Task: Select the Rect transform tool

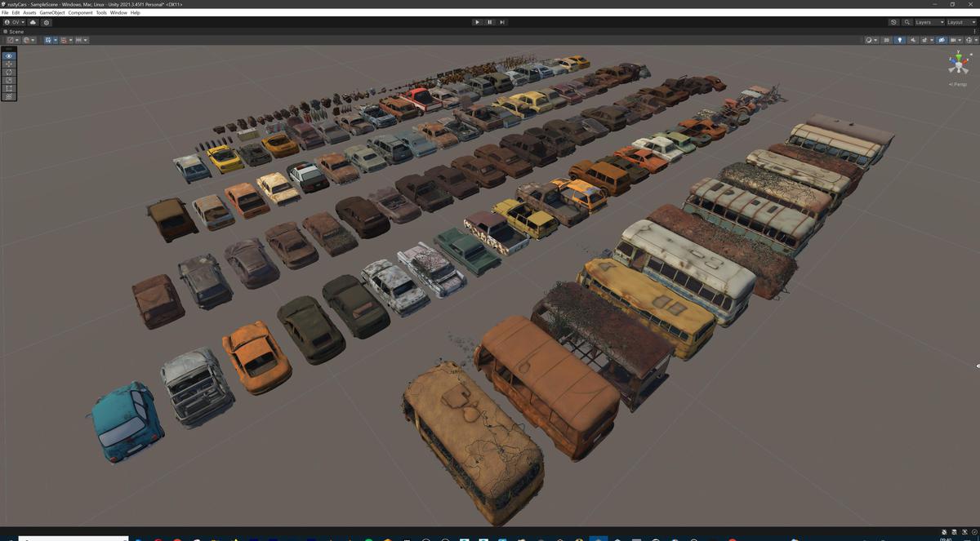Action: coord(7,88)
